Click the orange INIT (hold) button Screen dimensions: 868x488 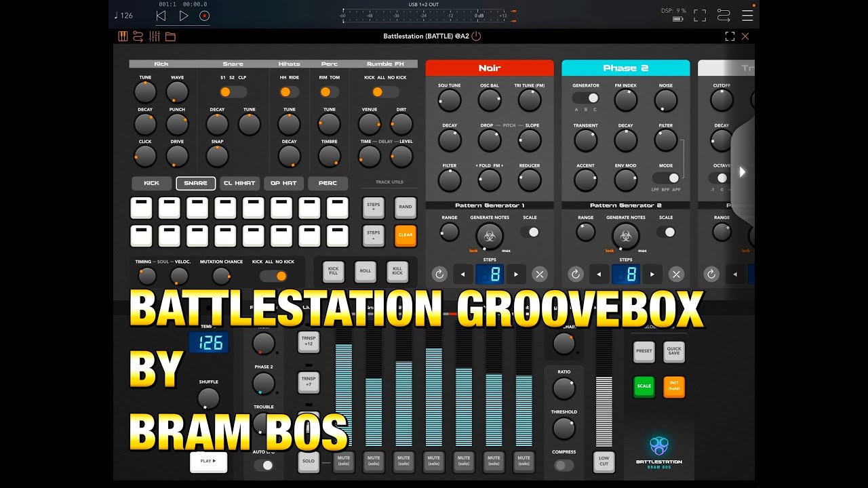(x=674, y=386)
